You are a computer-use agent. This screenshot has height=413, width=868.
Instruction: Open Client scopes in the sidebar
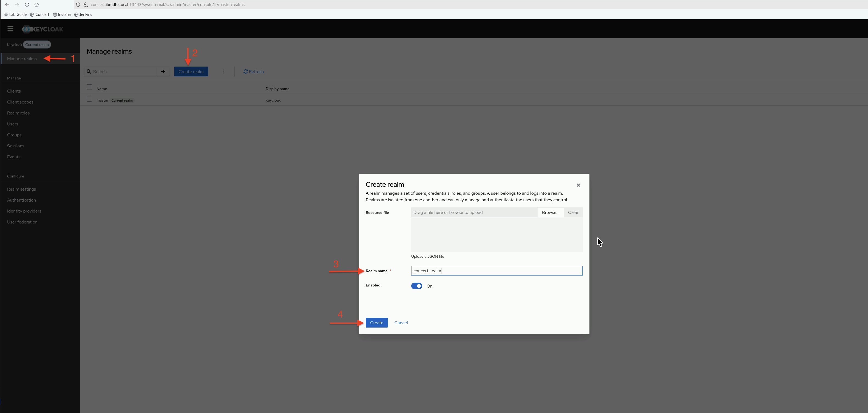20,102
